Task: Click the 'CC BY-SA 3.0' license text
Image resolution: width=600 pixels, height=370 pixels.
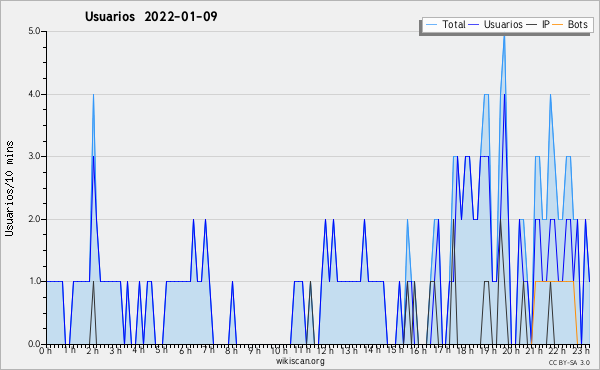Action: coord(569,362)
